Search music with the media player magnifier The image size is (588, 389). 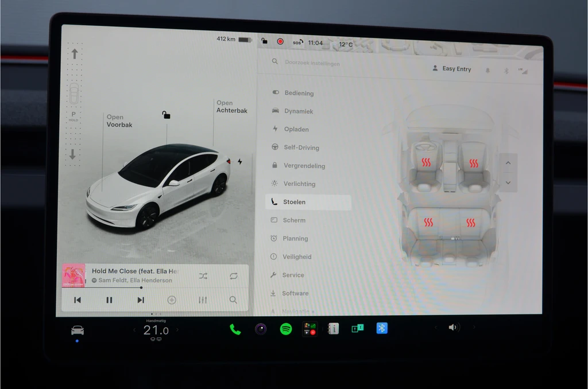[x=233, y=300]
